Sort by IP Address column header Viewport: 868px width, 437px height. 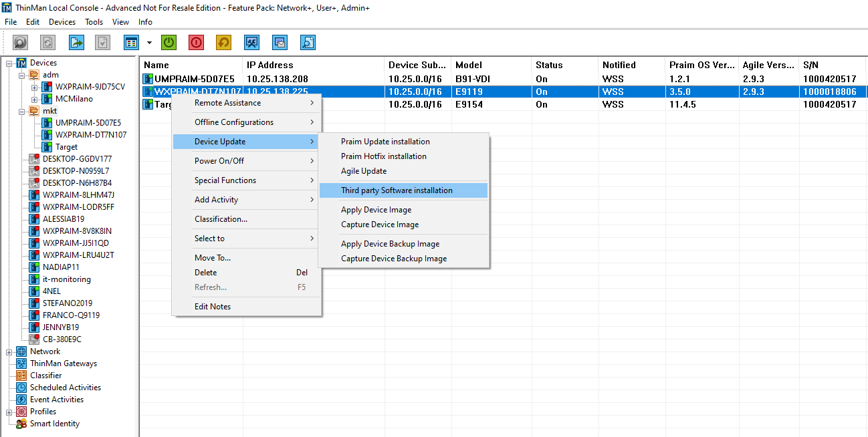314,65
